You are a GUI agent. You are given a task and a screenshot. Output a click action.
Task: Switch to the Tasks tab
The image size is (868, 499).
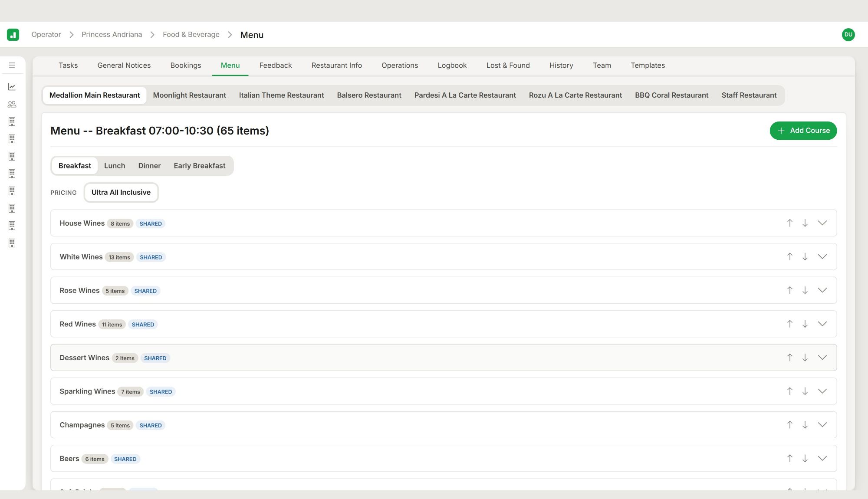click(68, 66)
